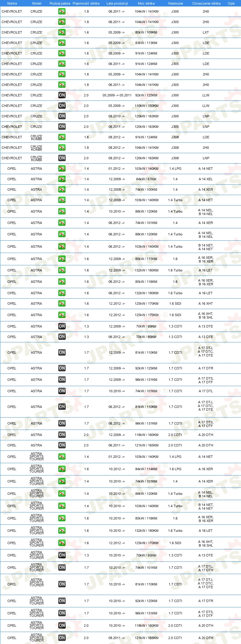Click the 'Pojemność silnika' column header
This screenshot has width=241, height=644.
pos(86,3)
